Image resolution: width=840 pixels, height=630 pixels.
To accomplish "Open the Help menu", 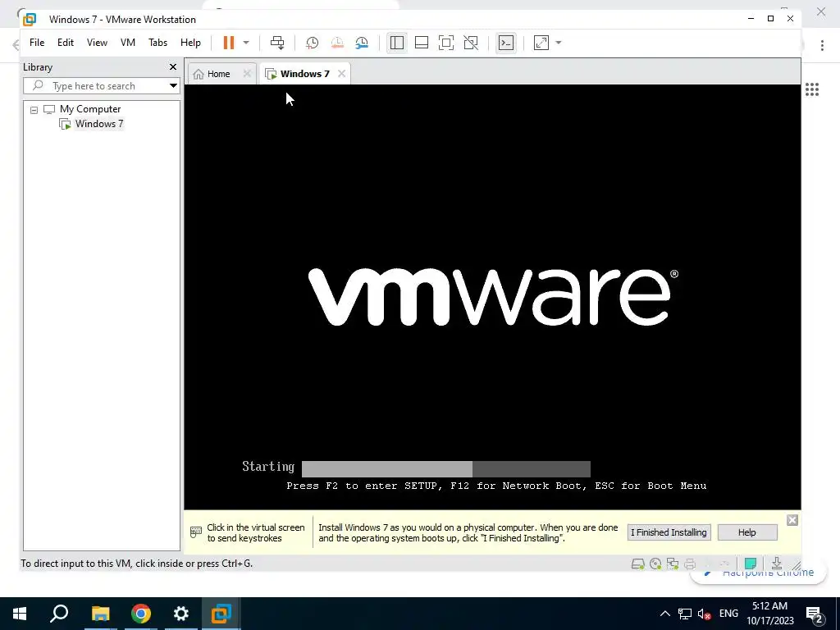I will point(190,43).
